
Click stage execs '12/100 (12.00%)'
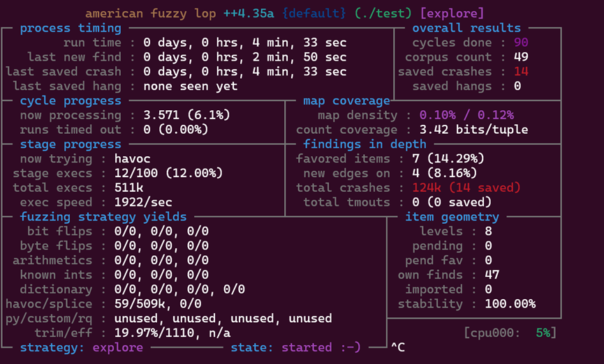pyautogui.click(x=168, y=174)
